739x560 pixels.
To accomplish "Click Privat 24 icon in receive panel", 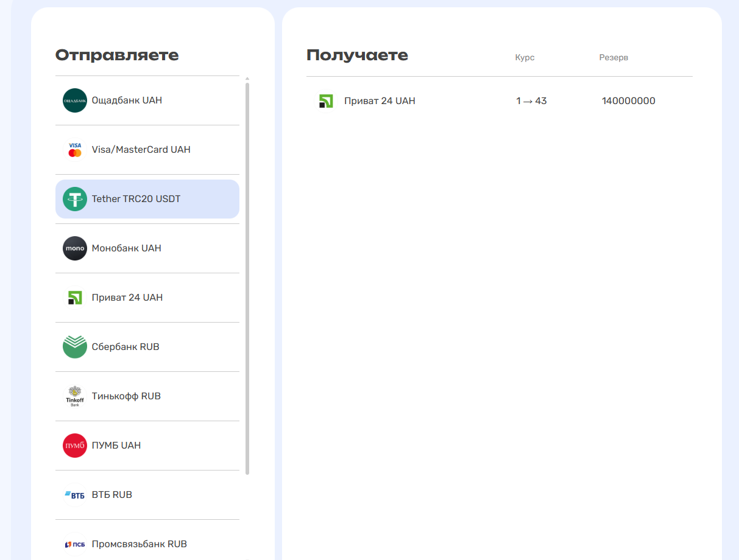I will tap(326, 101).
